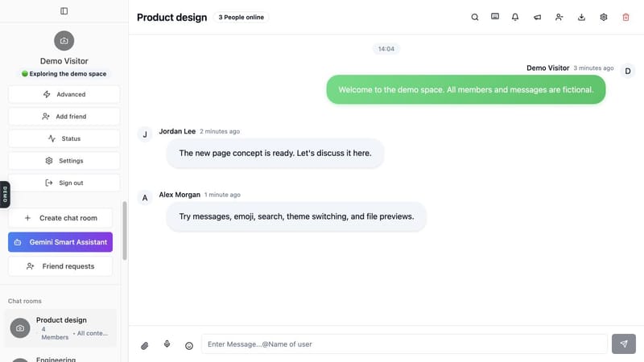Click the download chat icon

(581, 17)
